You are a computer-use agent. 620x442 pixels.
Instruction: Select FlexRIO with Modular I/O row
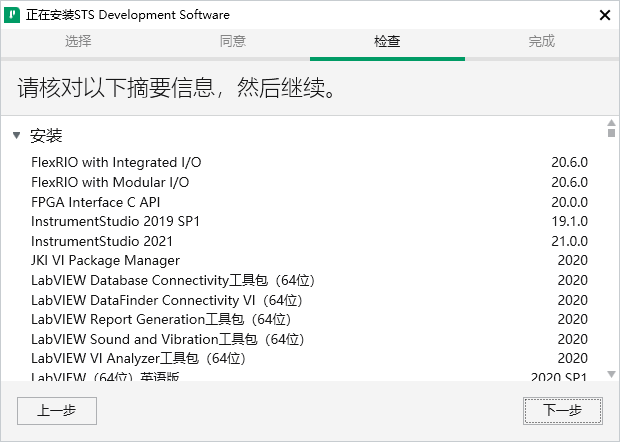point(309,182)
